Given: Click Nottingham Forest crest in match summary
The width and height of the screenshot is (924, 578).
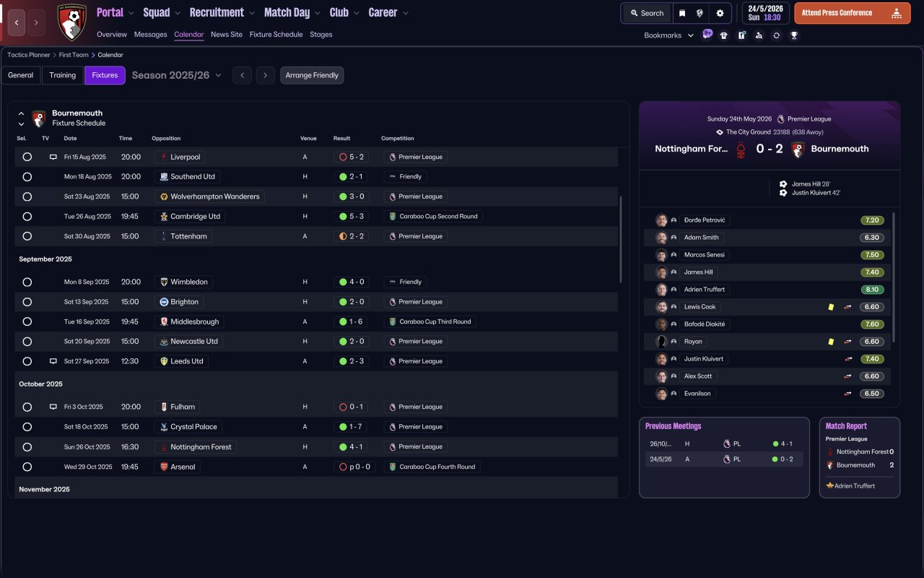Looking at the screenshot, I should pyautogui.click(x=741, y=150).
